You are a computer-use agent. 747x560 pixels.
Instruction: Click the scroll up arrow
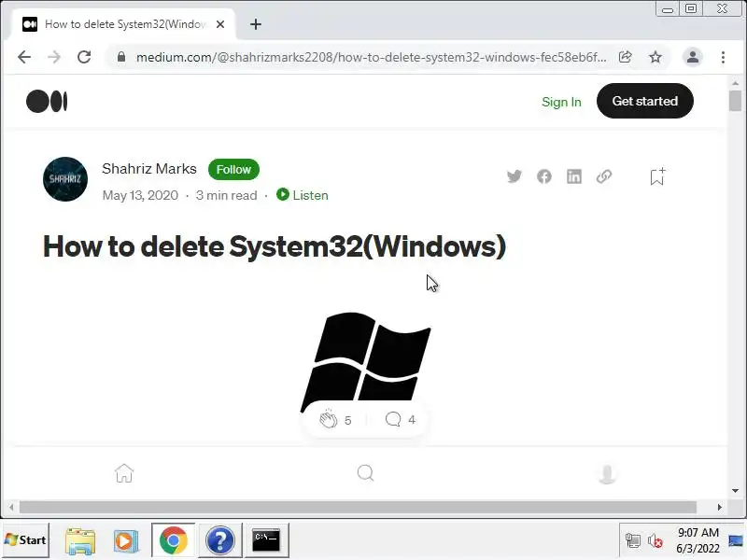click(736, 83)
